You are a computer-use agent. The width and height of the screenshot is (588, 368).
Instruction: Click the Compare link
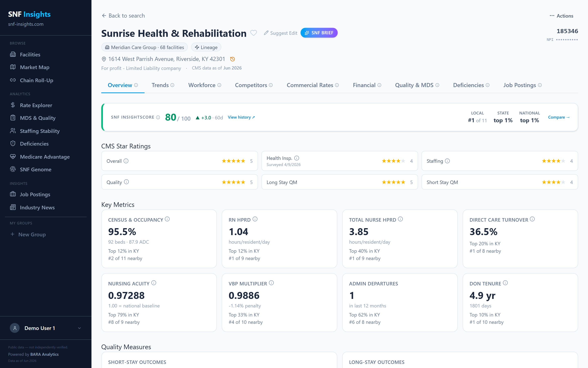point(559,117)
